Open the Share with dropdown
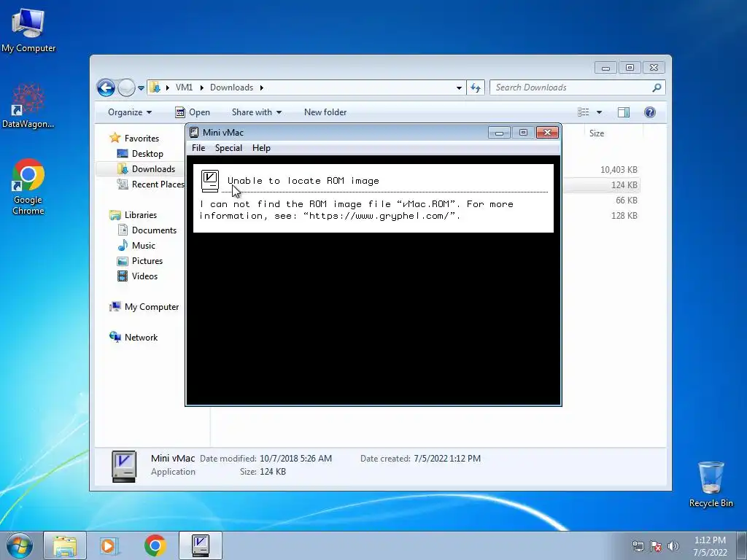Screen dimensions: 747x560 pos(256,112)
